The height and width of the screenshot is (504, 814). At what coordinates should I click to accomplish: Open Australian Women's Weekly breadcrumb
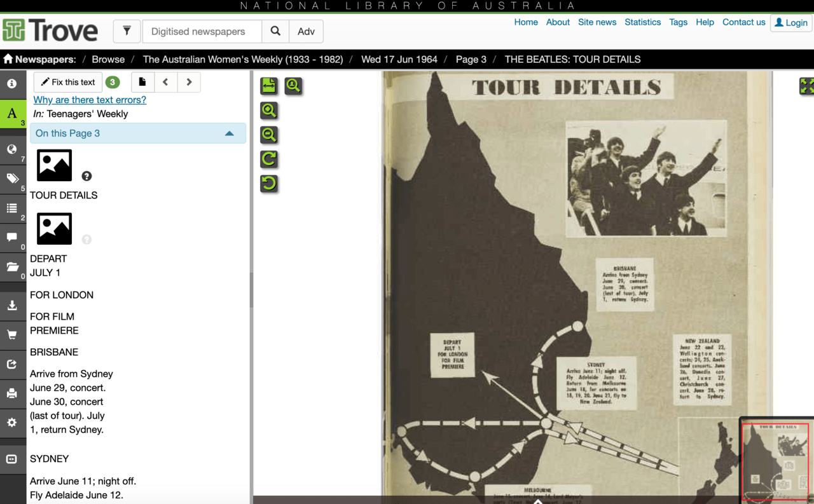(243, 59)
